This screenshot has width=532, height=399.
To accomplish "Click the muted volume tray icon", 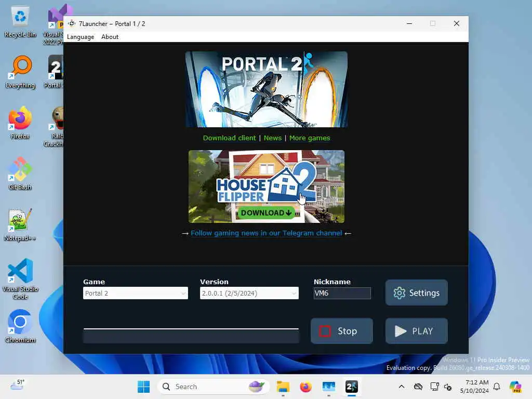I will point(448,387).
